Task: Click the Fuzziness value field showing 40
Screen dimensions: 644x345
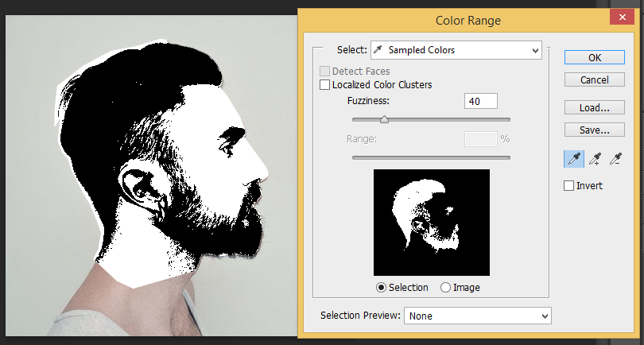Action: 481,101
